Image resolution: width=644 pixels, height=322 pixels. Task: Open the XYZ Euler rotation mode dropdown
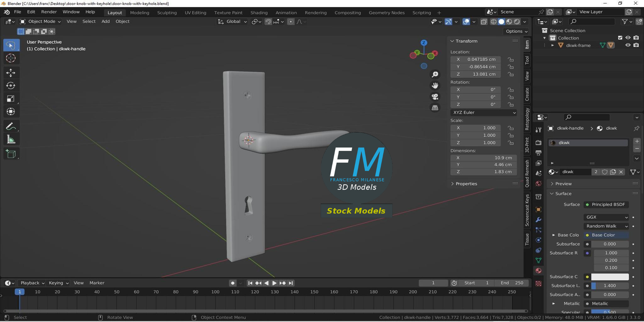click(x=483, y=112)
